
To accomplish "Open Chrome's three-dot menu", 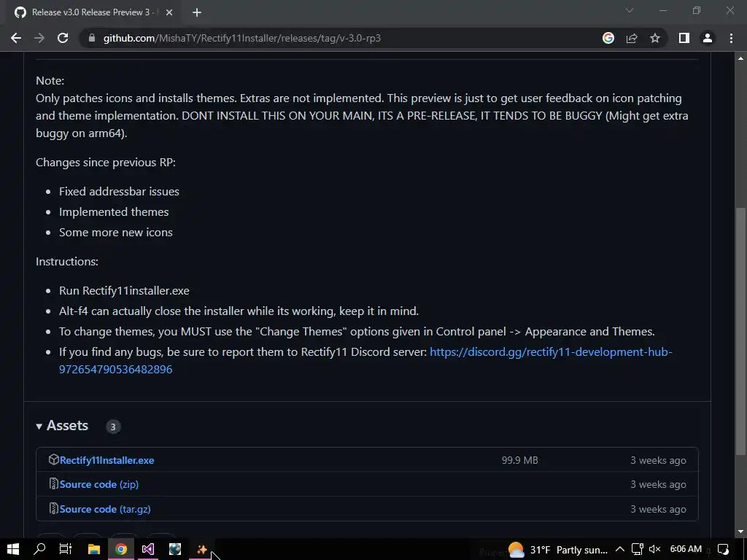I will pyautogui.click(x=731, y=38).
